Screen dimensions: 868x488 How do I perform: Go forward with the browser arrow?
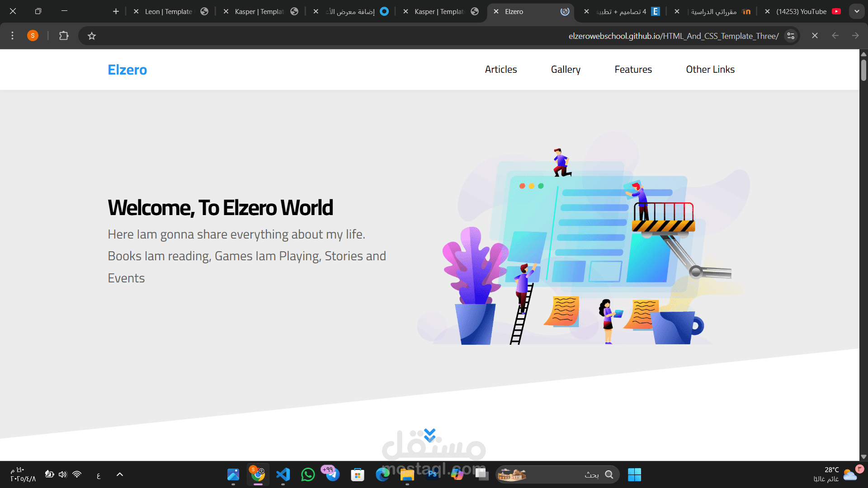[x=855, y=36]
